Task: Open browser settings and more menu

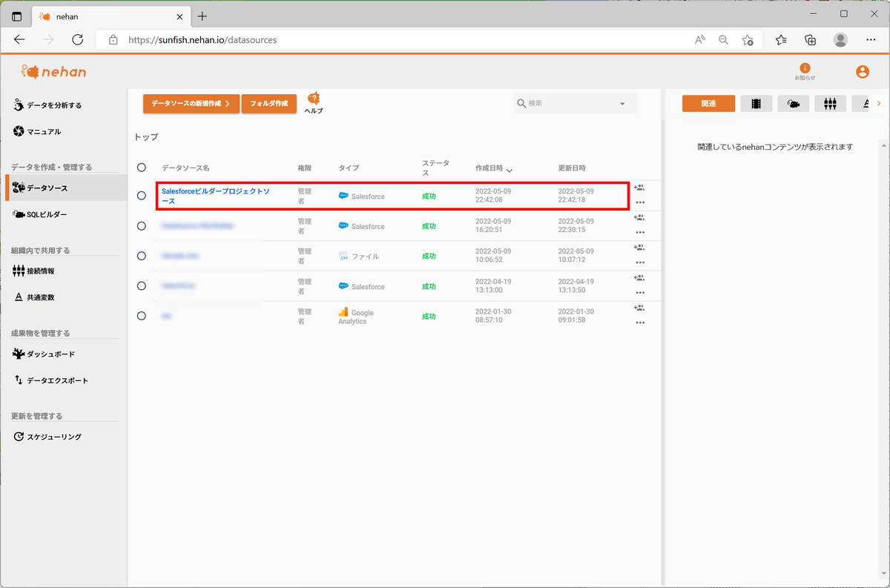Action: [x=869, y=40]
